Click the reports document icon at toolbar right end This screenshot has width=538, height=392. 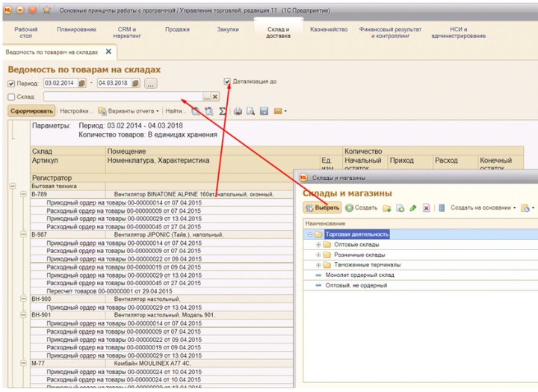[x=525, y=208]
